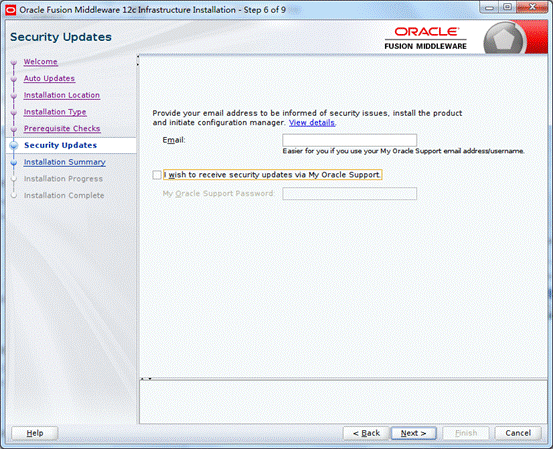This screenshot has width=553, height=449.
Task: Click the Back button
Action: pyautogui.click(x=366, y=433)
